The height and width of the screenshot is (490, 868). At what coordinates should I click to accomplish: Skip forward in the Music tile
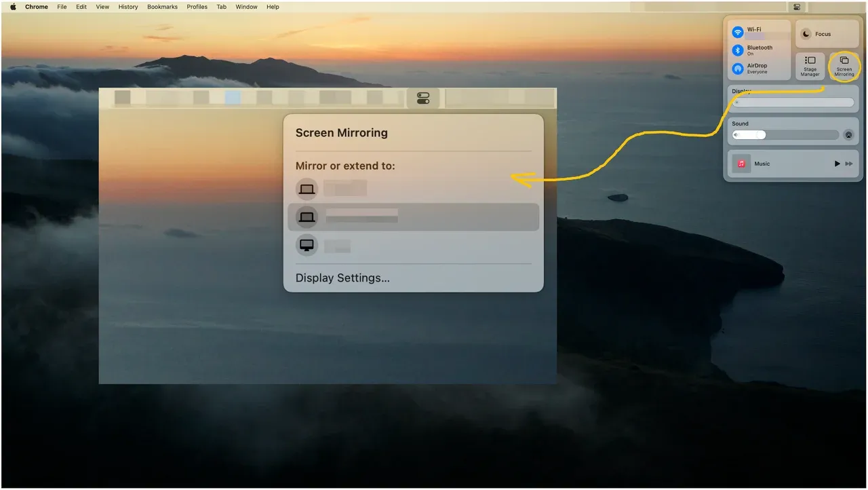(849, 164)
